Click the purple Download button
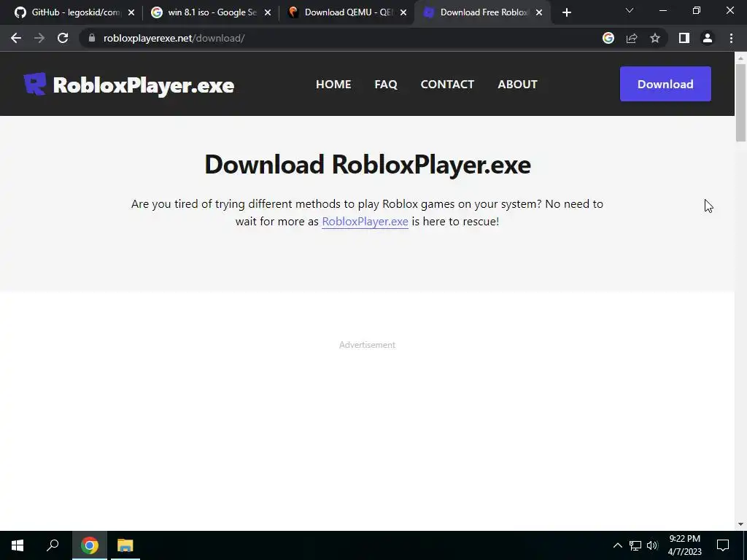747x560 pixels. (x=665, y=84)
